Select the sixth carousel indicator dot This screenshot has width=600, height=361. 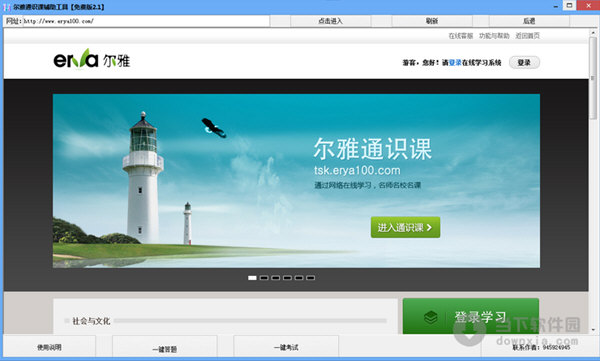tap(311, 278)
